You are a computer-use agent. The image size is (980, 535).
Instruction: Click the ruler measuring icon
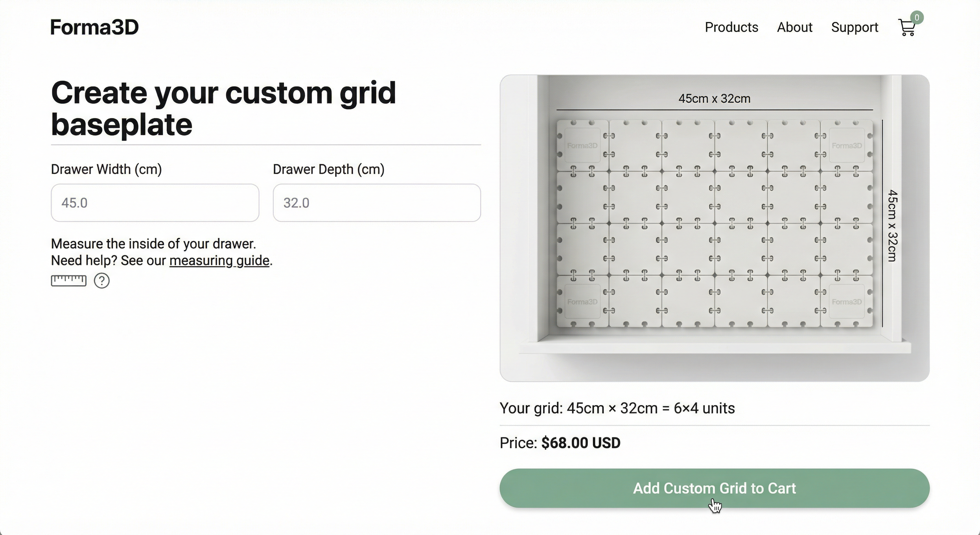click(x=69, y=281)
